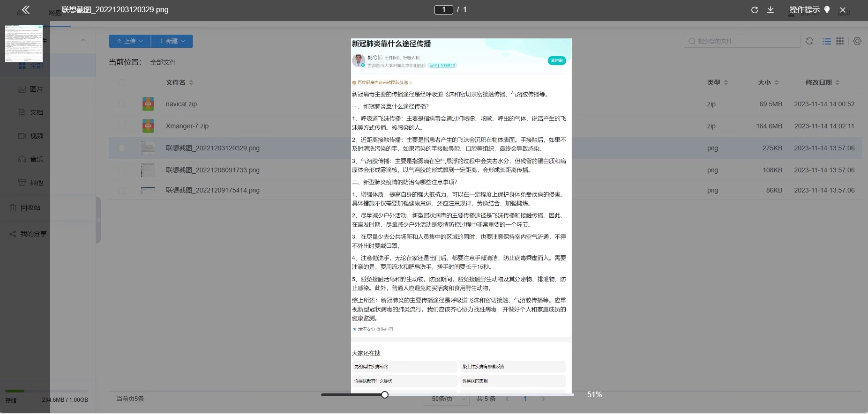Tick the checkbox for navicat.zip
868x414 pixels.
pos(122,104)
